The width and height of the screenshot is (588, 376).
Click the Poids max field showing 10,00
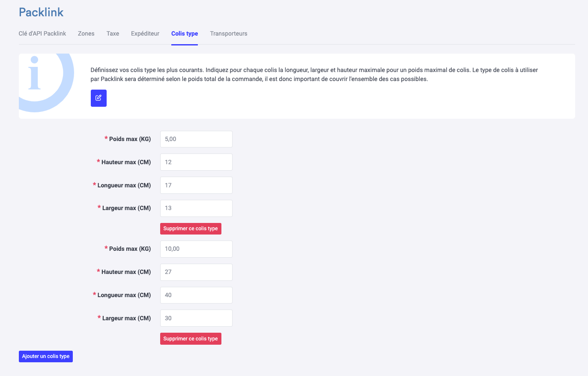[196, 249]
